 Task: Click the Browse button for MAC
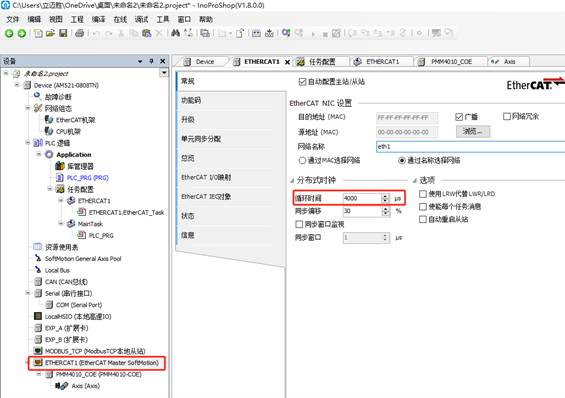click(473, 131)
